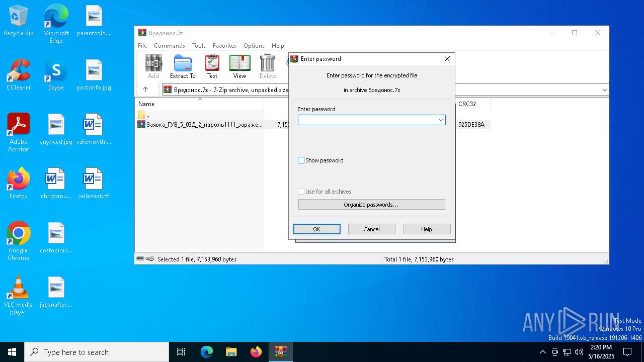This screenshot has height=362, width=644.
Task: Click OK in the password dialog
Action: [317, 229]
